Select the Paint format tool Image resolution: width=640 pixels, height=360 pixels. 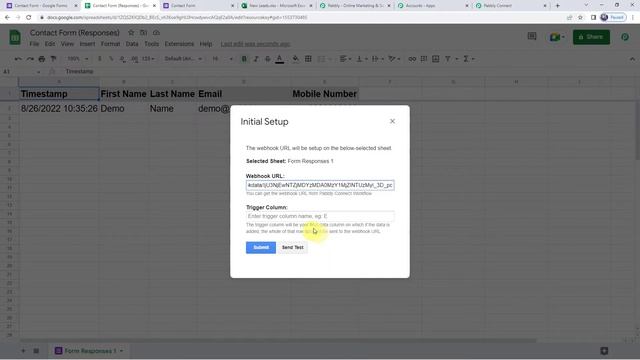coord(53,59)
